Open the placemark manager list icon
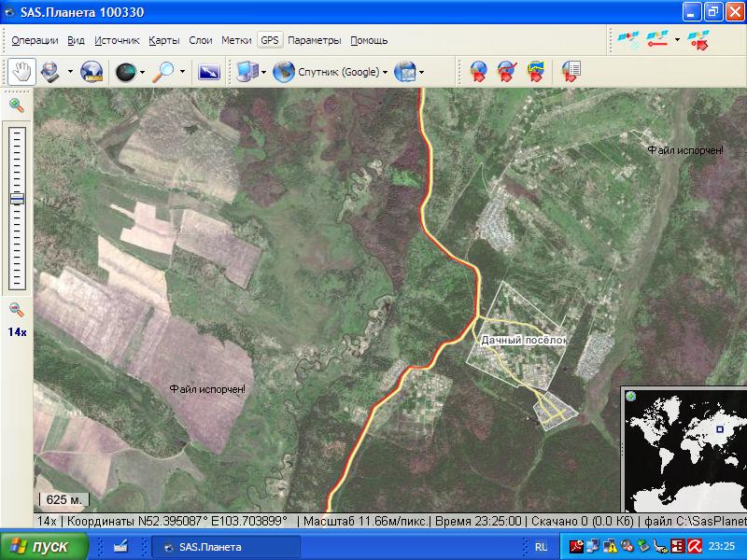Viewport: 747px width, 560px height. [571, 71]
